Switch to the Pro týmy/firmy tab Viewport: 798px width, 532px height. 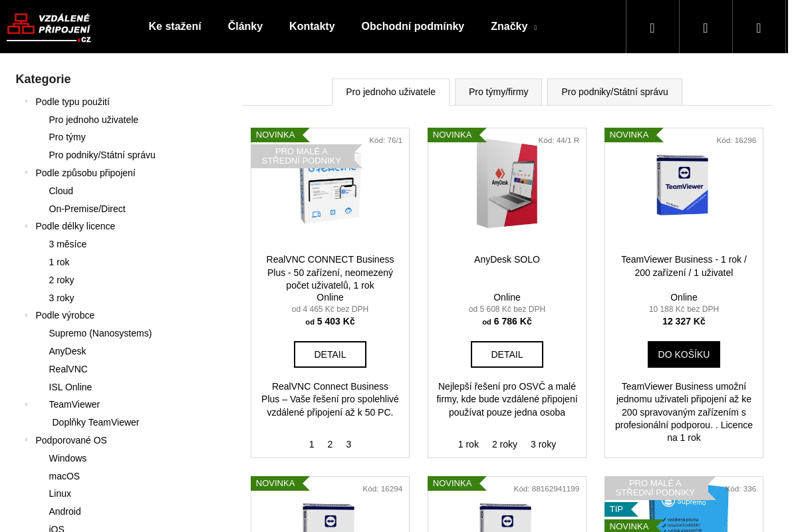[499, 92]
